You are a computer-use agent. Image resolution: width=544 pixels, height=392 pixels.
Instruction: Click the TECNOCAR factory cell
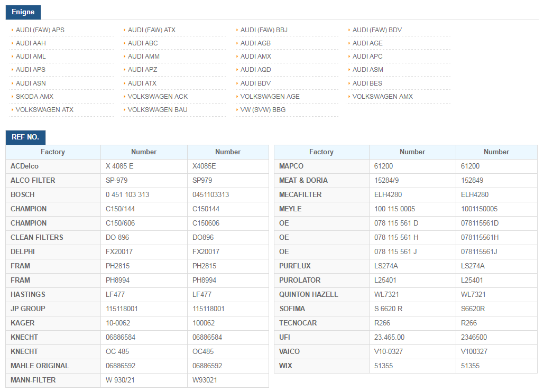(321, 323)
